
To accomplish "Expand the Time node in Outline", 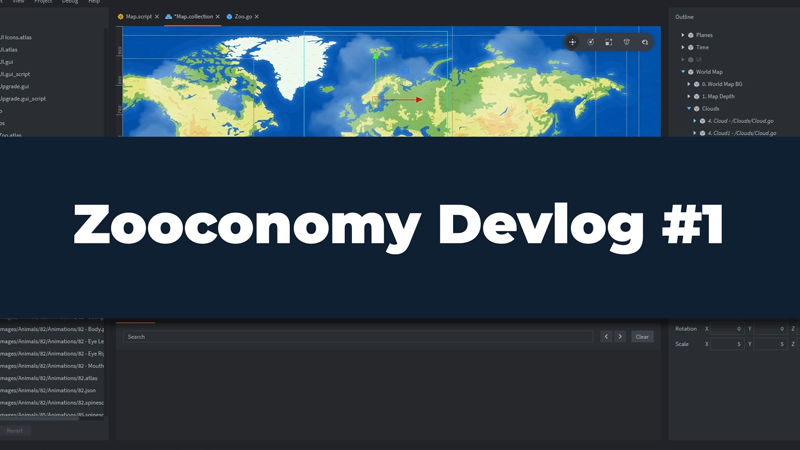I will [683, 47].
